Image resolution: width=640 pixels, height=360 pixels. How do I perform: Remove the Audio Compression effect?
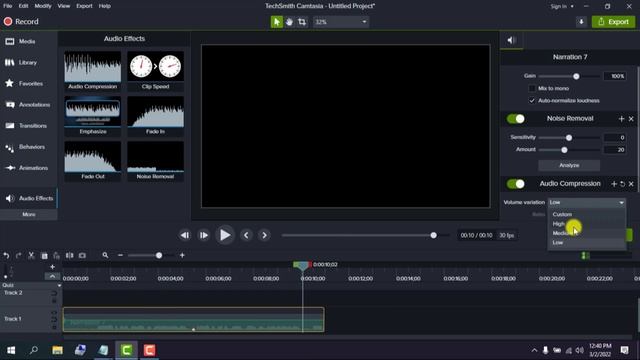pyautogui.click(x=631, y=184)
